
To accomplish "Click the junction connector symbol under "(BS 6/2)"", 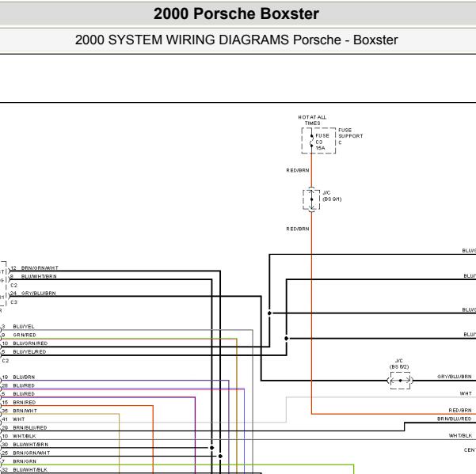I will tap(400, 381).
